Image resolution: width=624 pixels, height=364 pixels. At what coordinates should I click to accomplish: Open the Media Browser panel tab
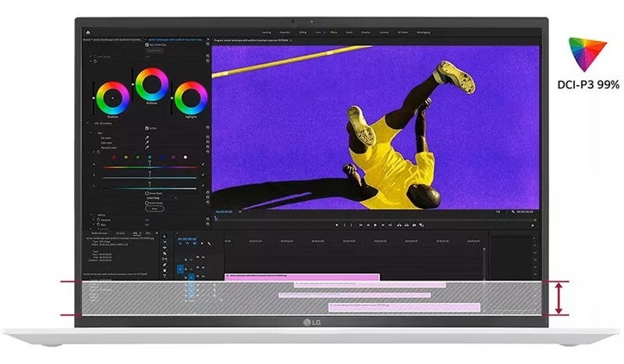point(99,233)
